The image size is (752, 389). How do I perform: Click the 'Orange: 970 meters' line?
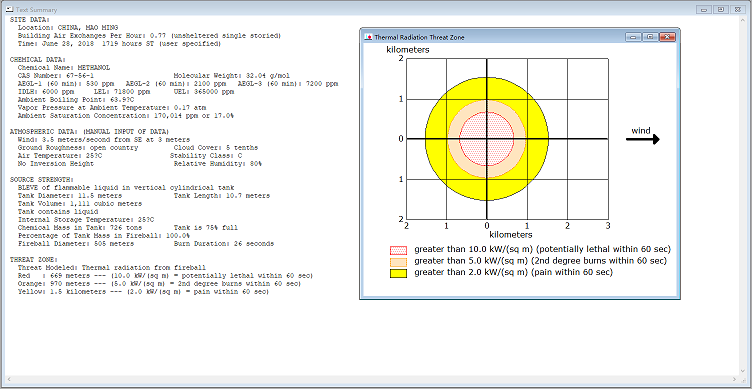coord(160,283)
